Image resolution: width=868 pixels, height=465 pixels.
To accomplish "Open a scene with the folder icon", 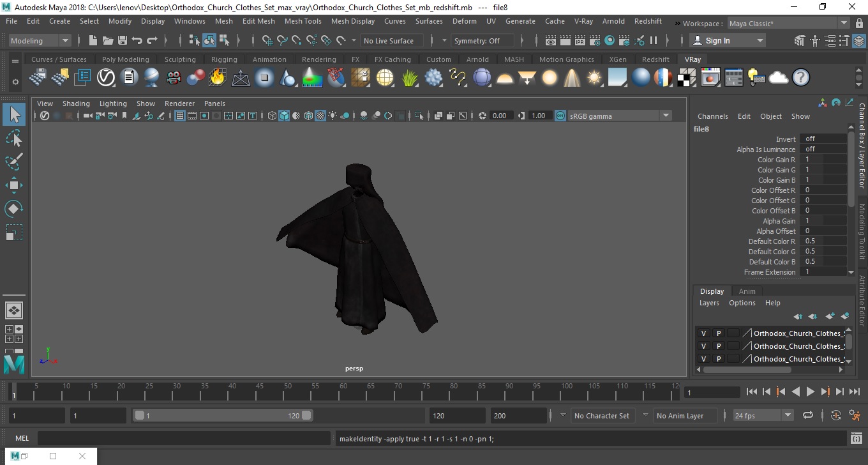I will click(x=108, y=40).
